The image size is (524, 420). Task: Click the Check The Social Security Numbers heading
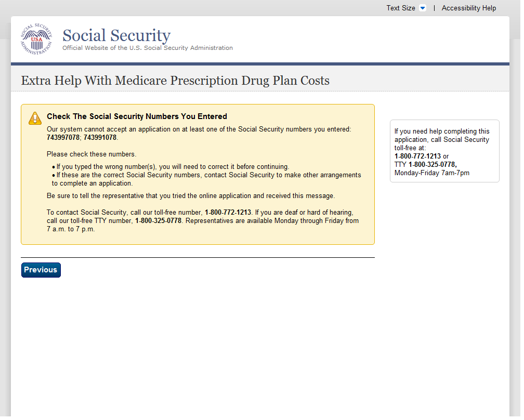coord(137,116)
